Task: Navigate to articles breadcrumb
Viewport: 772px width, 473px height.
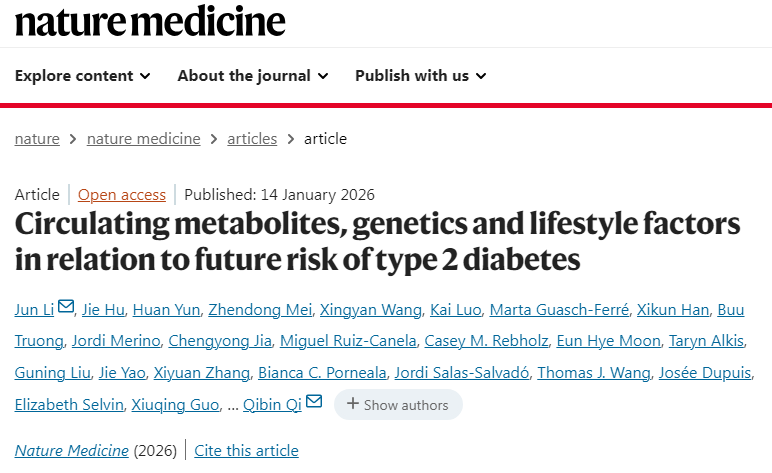Action: pyautogui.click(x=252, y=139)
